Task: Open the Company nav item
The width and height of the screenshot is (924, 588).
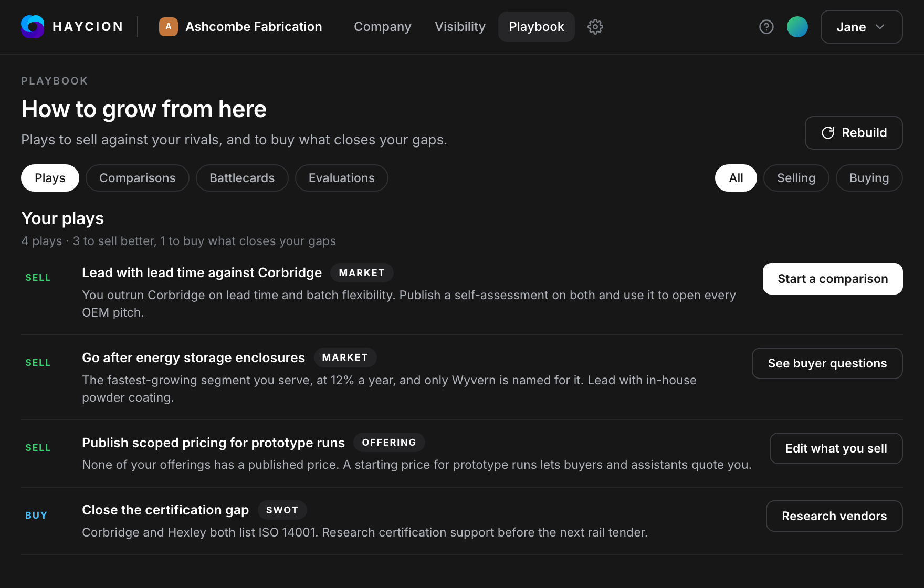Action: [383, 27]
